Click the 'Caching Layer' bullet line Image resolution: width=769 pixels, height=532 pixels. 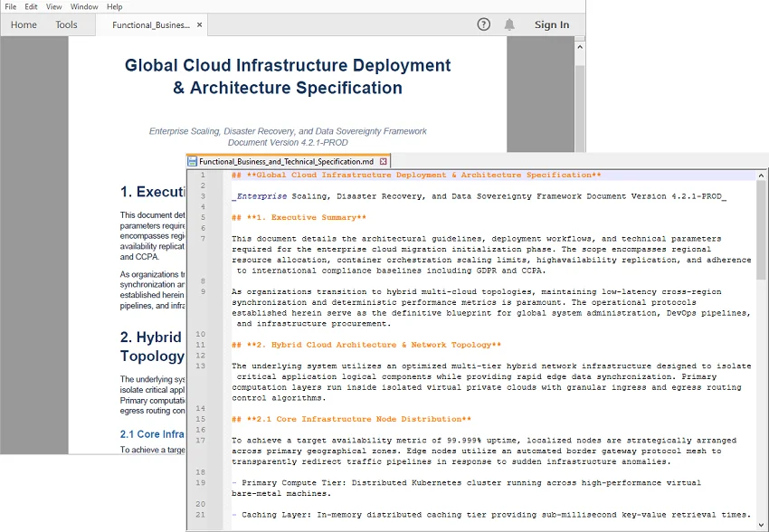pyautogui.click(x=491, y=515)
